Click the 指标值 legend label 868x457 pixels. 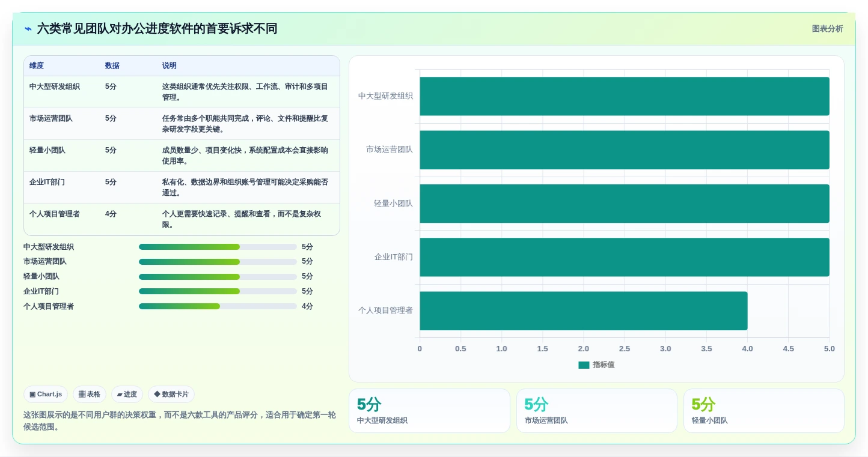click(604, 365)
